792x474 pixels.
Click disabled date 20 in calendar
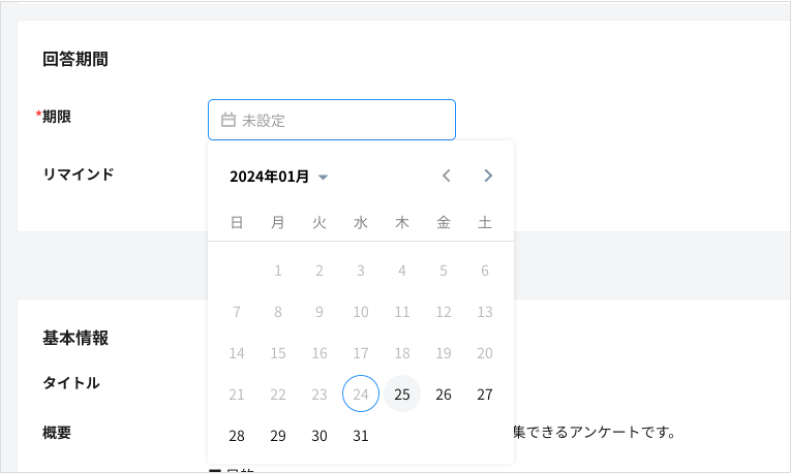pyautogui.click(x=485, y=353)
